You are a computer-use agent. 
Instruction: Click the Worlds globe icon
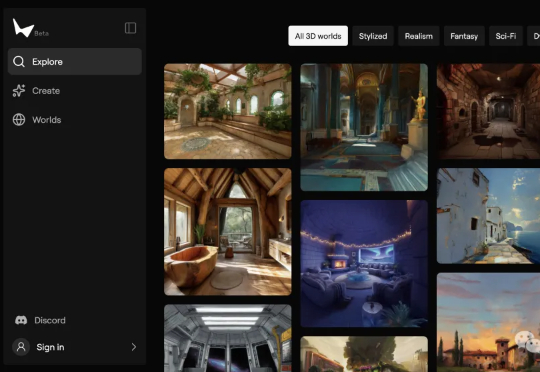[19, 120]
